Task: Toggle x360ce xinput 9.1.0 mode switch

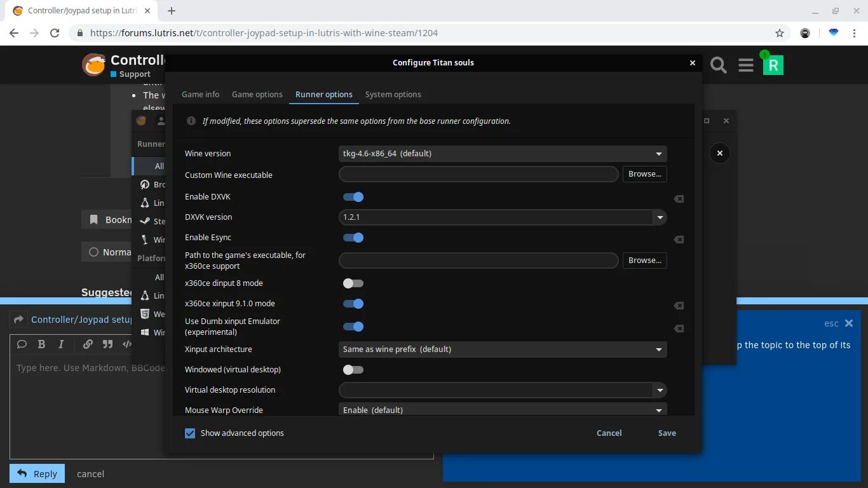Action: [353, 304]
